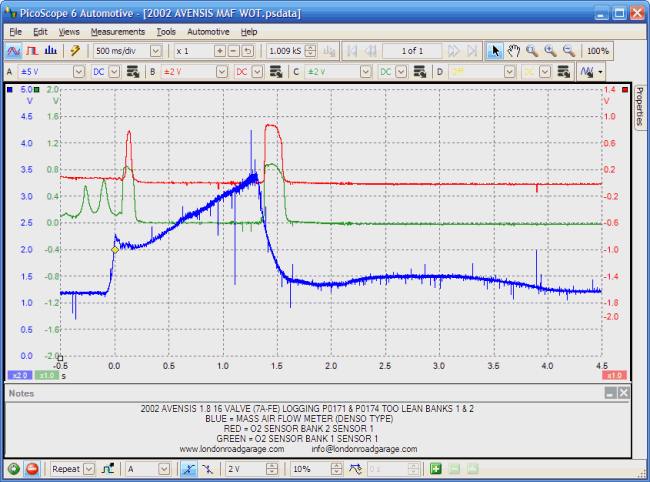Click the trigger threshold 2 V field

click(x=244, y=468)
